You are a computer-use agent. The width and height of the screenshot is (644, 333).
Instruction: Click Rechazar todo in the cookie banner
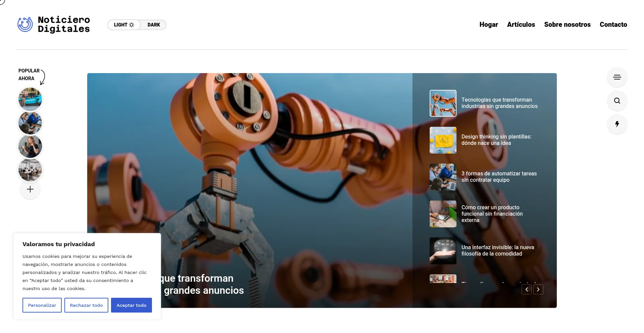(86, 305)
